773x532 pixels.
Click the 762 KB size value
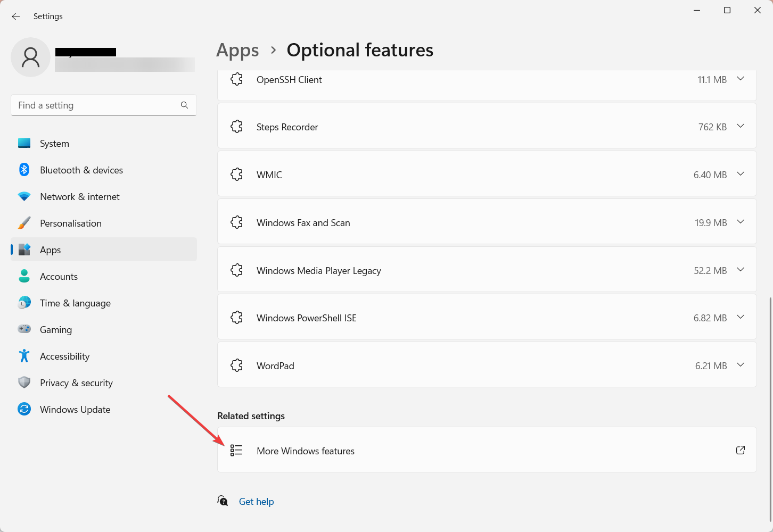click(x=712, y=127)
